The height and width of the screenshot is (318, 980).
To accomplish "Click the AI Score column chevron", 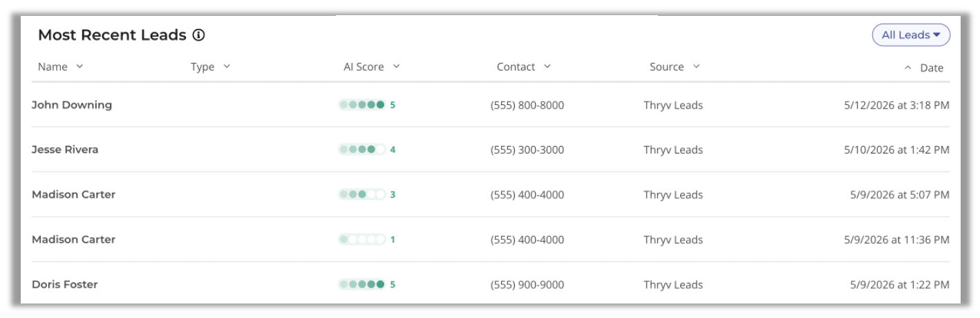I will [396, 66].
